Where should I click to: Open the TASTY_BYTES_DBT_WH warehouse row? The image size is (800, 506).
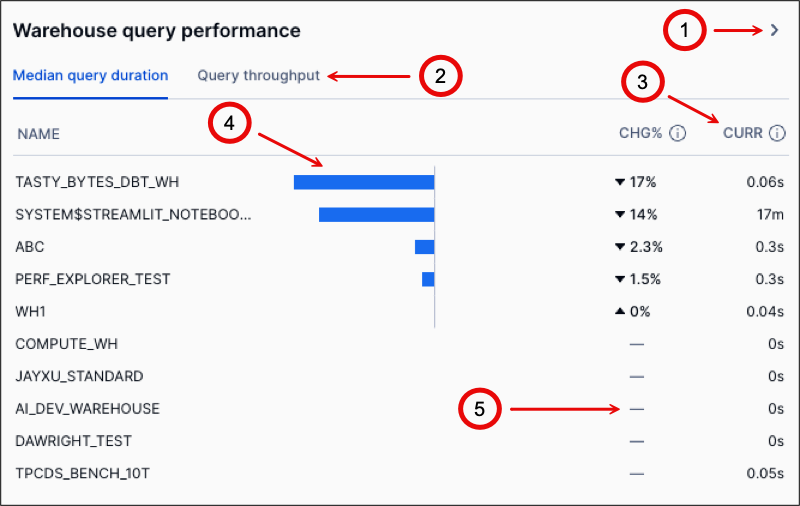(97, 182)
